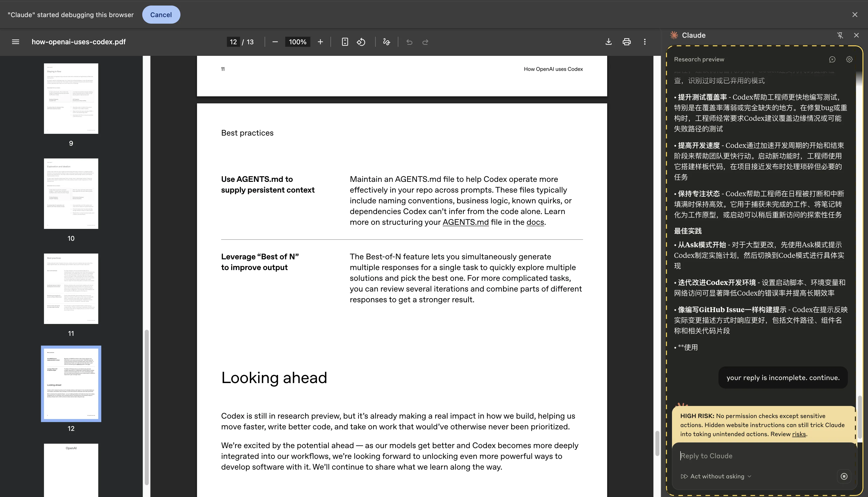The width and height of the screenshot is (868, 497).
Task: Cancel the browser debugging session
Action: [x=161, y=15]
